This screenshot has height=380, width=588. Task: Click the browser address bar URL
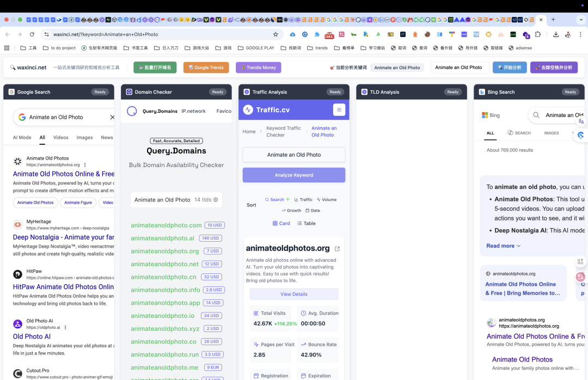106,34
